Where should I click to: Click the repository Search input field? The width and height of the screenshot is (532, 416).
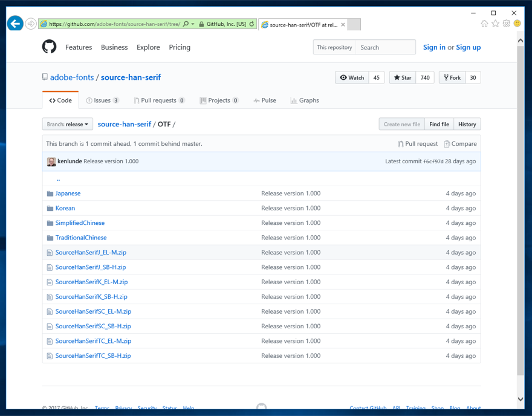pyautogui.click(x=386, y=47)
